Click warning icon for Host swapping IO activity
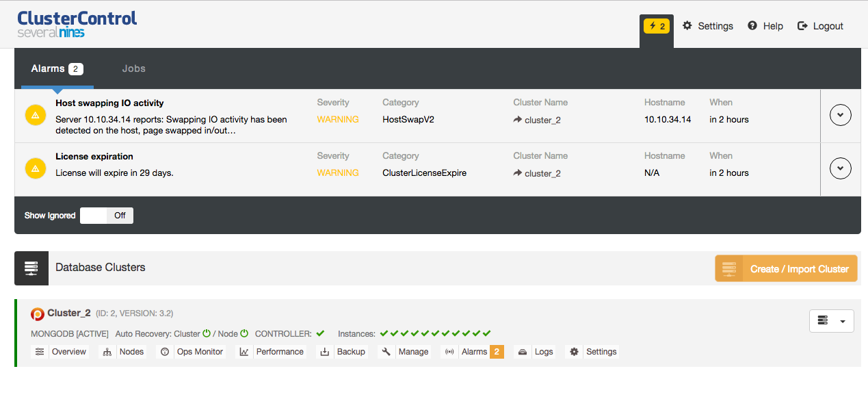The height and width of the screenshot is (397, 868). tap(36, 115)
